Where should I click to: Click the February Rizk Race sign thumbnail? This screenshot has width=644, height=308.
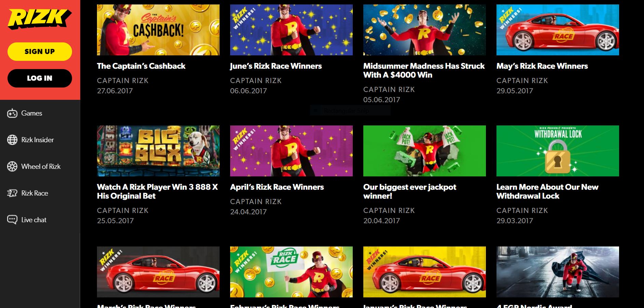tap(291, 272)
